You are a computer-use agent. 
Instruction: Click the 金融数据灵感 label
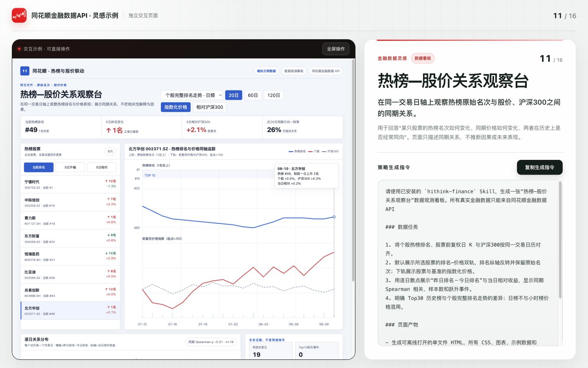392,58
